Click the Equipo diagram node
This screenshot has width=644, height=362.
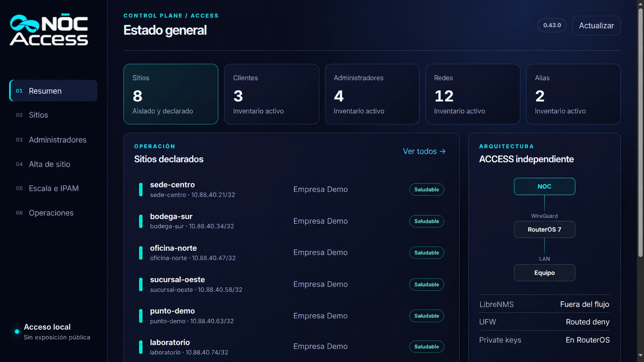544,273
